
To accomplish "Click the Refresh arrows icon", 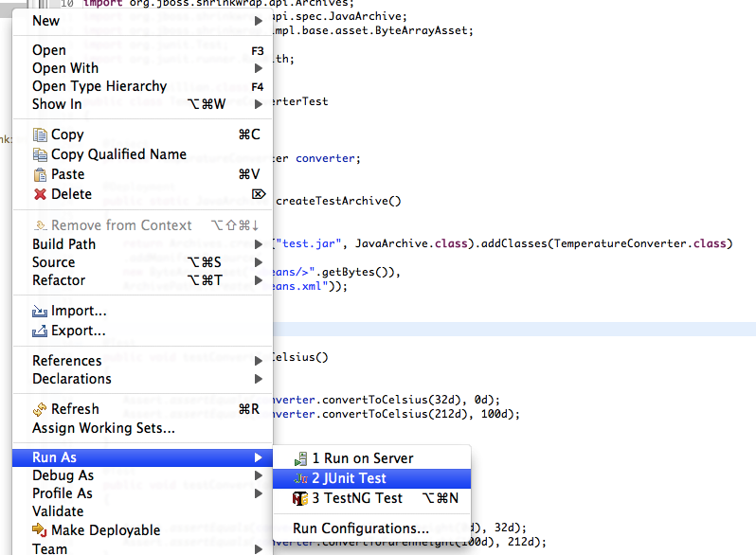I will [x=40, y=409].
